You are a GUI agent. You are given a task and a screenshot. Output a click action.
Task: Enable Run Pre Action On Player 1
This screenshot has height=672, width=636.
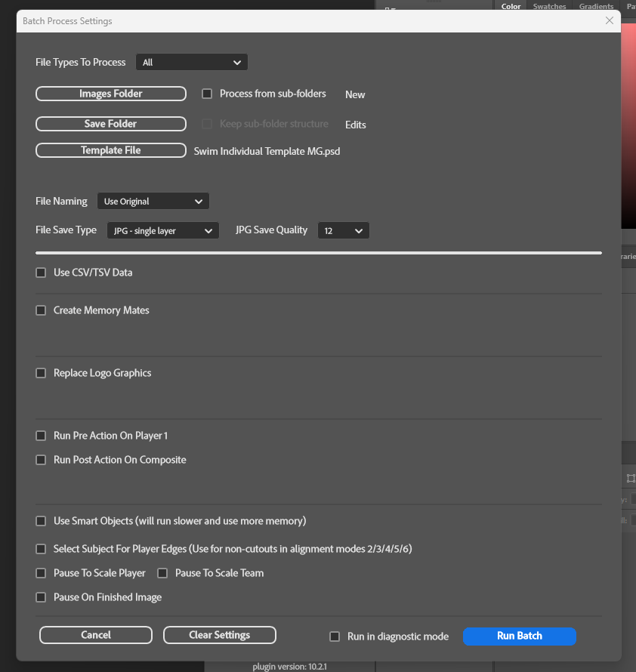pos(42,436)
